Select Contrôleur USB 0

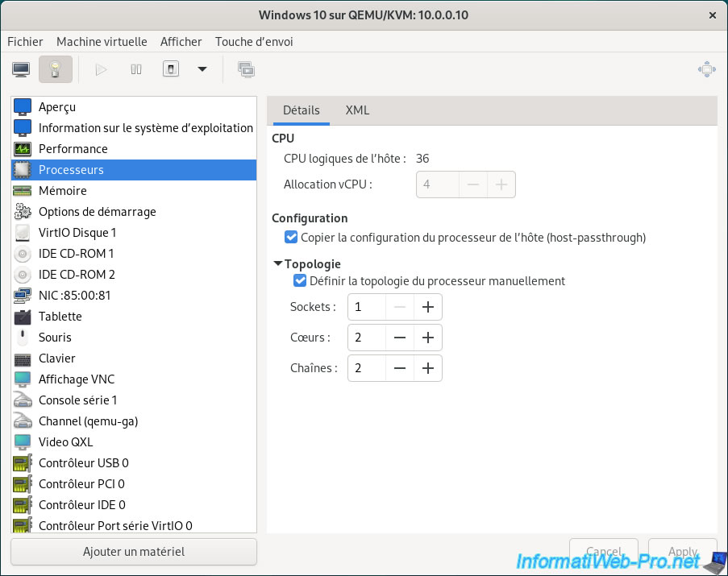(x=134, y=463)
